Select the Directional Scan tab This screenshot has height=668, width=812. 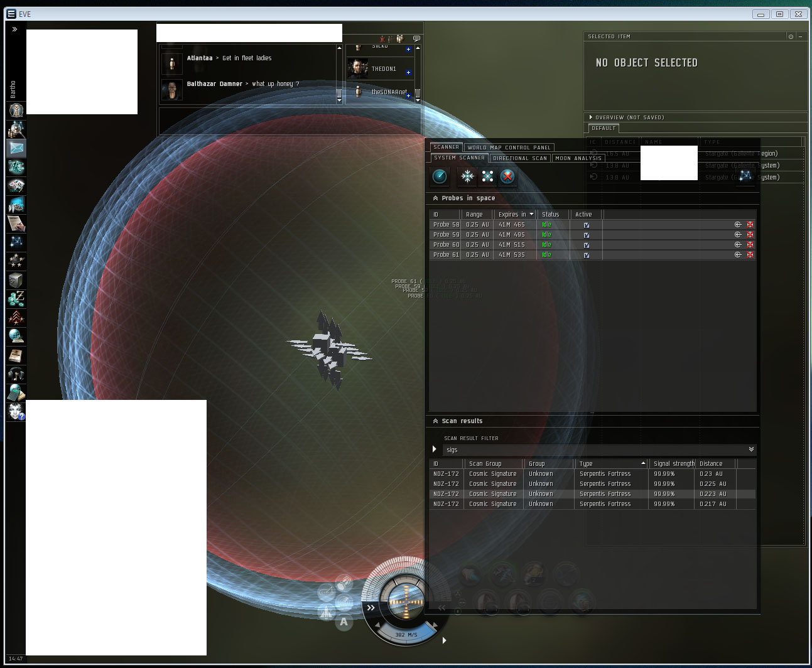click(520, 158)
